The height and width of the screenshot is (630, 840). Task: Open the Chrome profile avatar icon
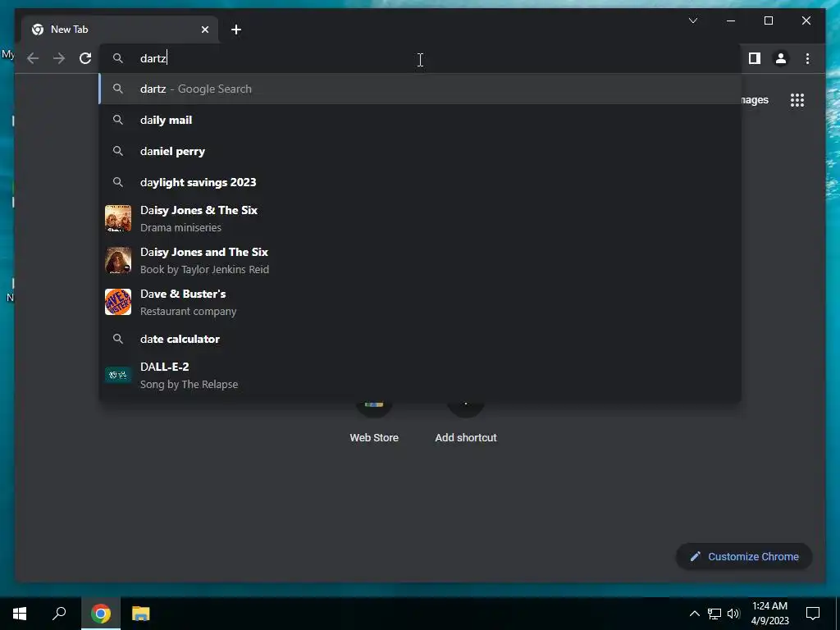(x=781, y=58)
